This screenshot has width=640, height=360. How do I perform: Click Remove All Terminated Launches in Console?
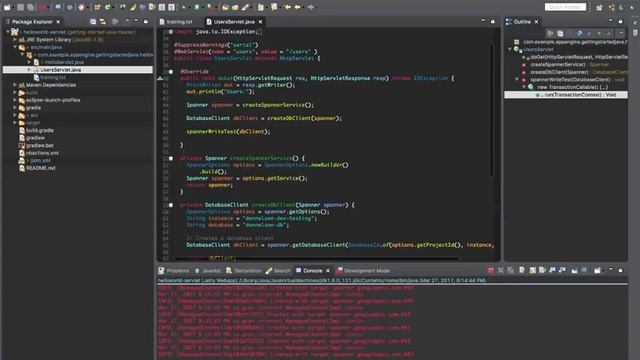[510, 270]
